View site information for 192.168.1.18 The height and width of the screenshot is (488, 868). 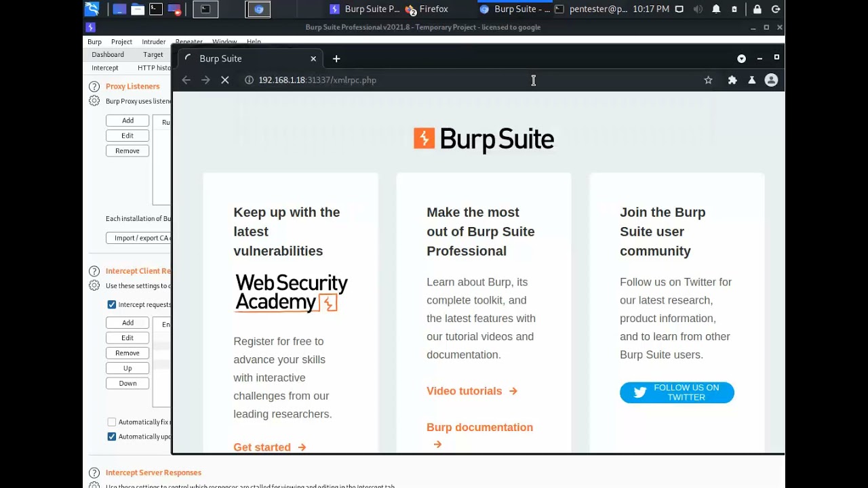(x=249, y=80)
